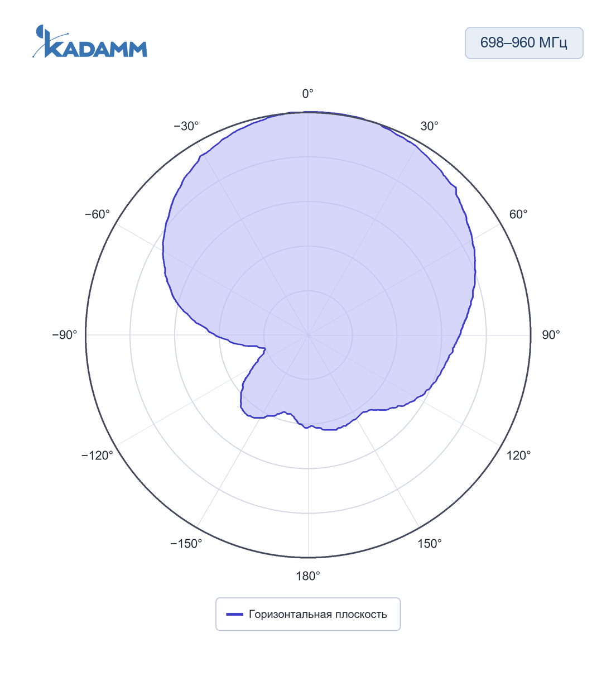Select the 120° angle label
The height and width of the screenshot is (676, 616).
click(x=518, y=456)
